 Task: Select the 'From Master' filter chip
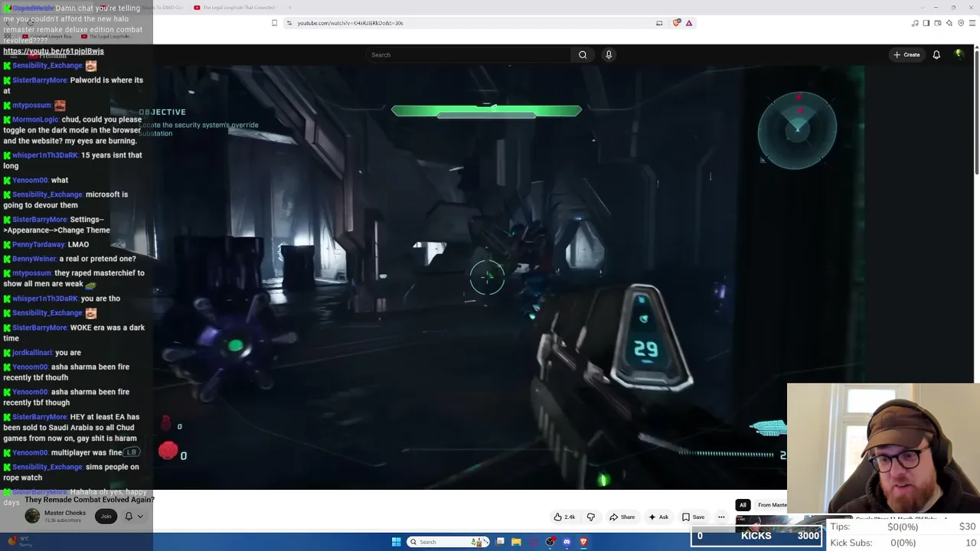point(772,505)
